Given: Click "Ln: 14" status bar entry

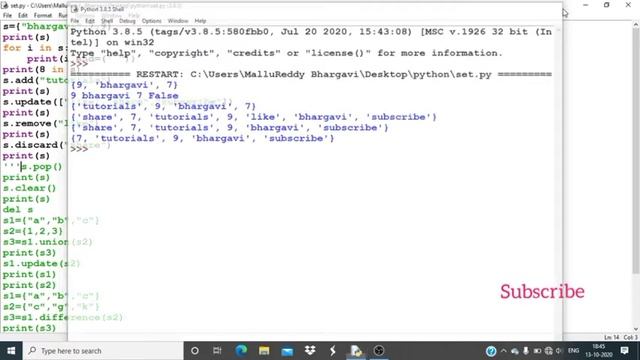Looking at the screenshot, I should pos(611,337).
